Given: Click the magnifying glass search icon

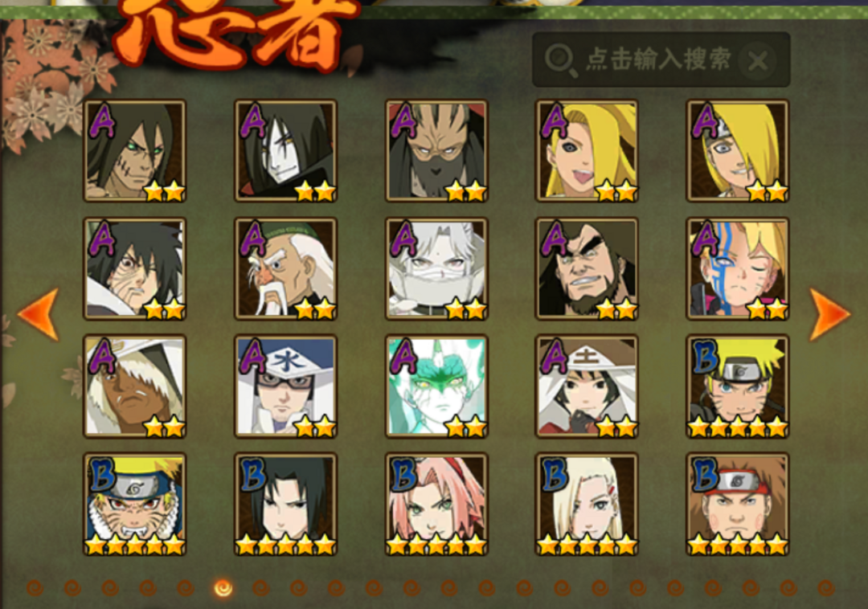Looking at the screenshot, I should point(560,59).
